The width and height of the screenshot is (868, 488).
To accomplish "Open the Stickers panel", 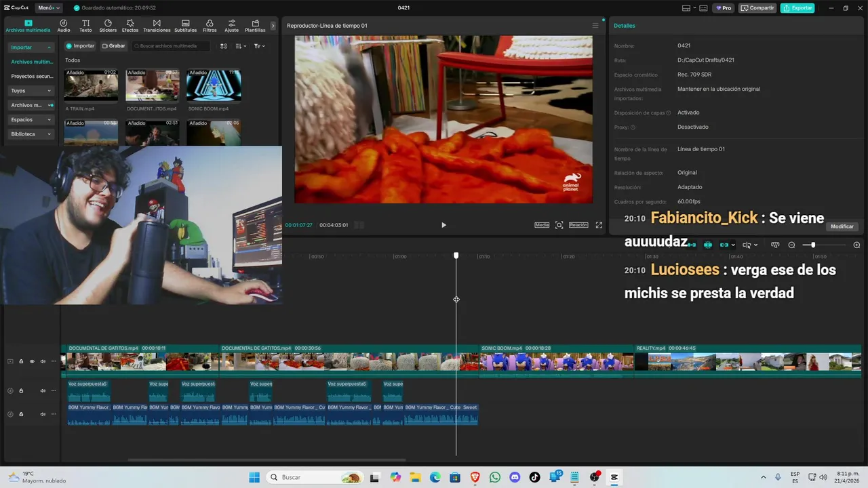I will (108, 26).
